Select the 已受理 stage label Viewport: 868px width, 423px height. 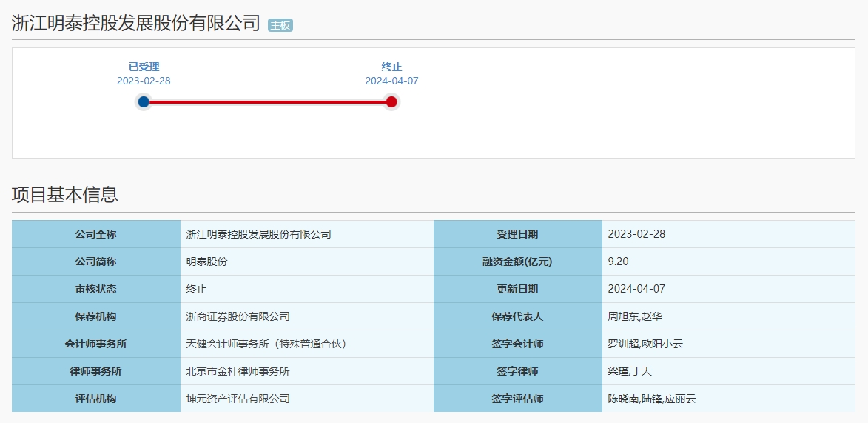144,67
